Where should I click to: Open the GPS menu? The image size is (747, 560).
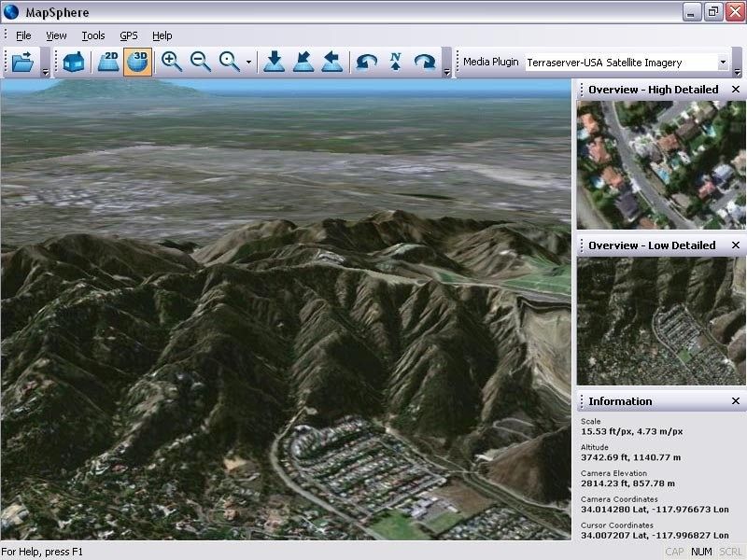[129, 35]
